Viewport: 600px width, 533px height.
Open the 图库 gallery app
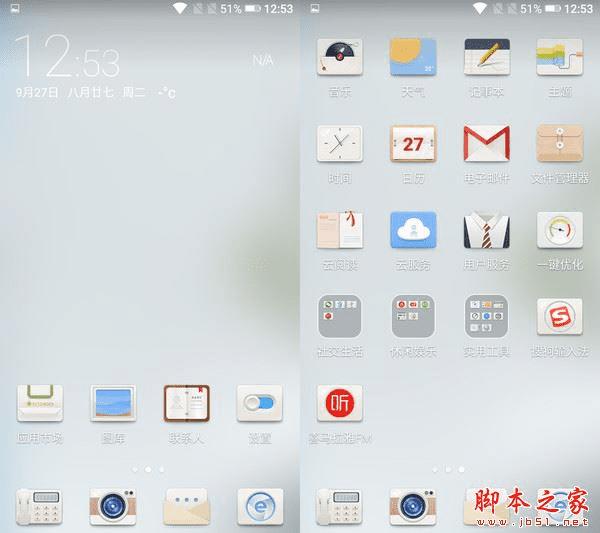[113, 403]
